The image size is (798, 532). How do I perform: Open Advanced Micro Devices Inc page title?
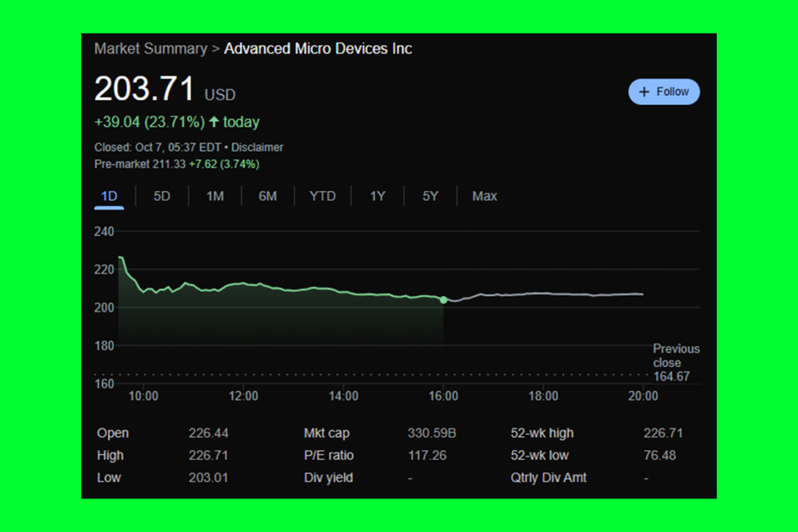[317, 48]
